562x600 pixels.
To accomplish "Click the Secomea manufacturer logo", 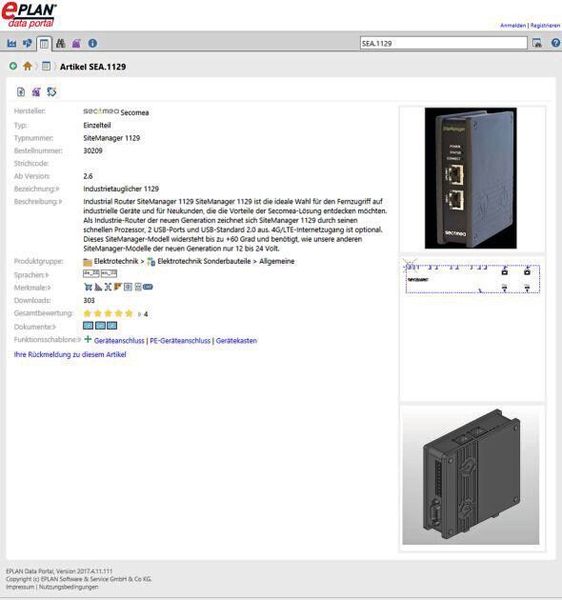I will coord(101,111).
